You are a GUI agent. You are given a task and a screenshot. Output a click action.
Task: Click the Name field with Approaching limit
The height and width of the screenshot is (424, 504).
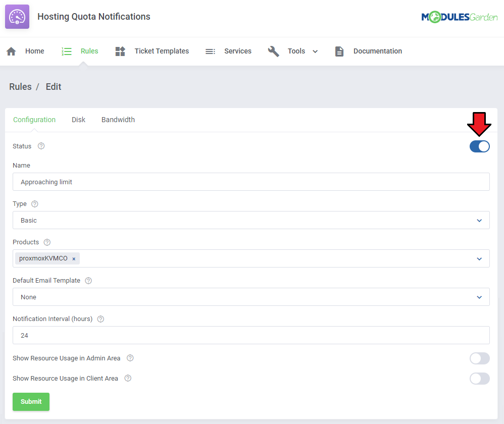251,182
